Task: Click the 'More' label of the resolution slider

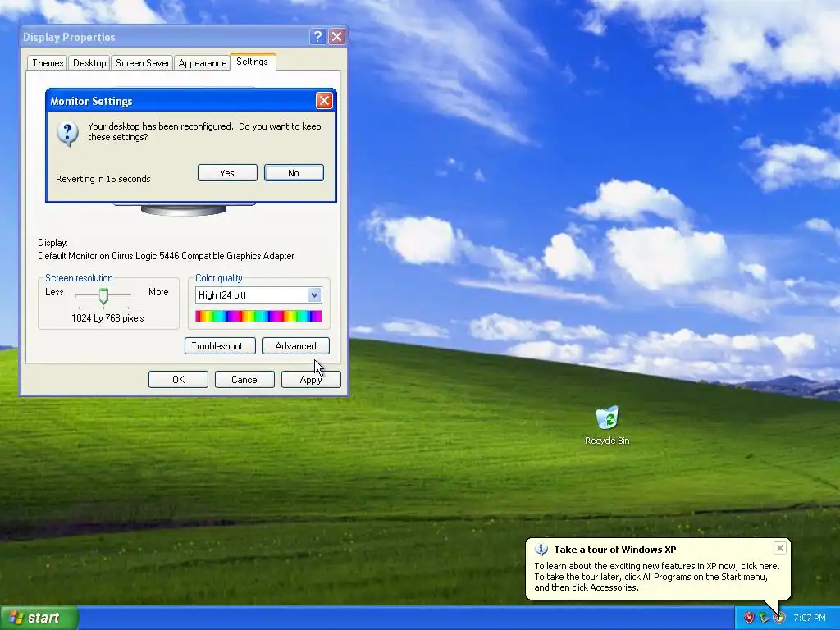Action: pos(158,292)
